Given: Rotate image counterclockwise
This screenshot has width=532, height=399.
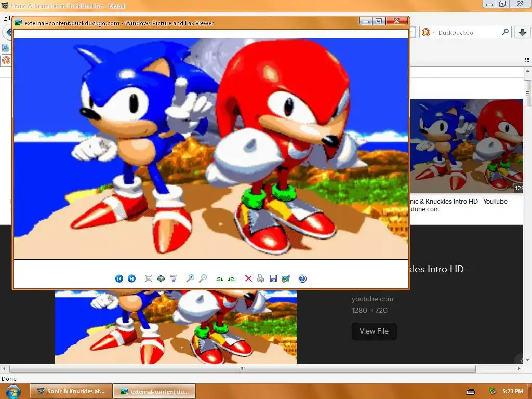Looking at the screenshot, I should 232,278.
